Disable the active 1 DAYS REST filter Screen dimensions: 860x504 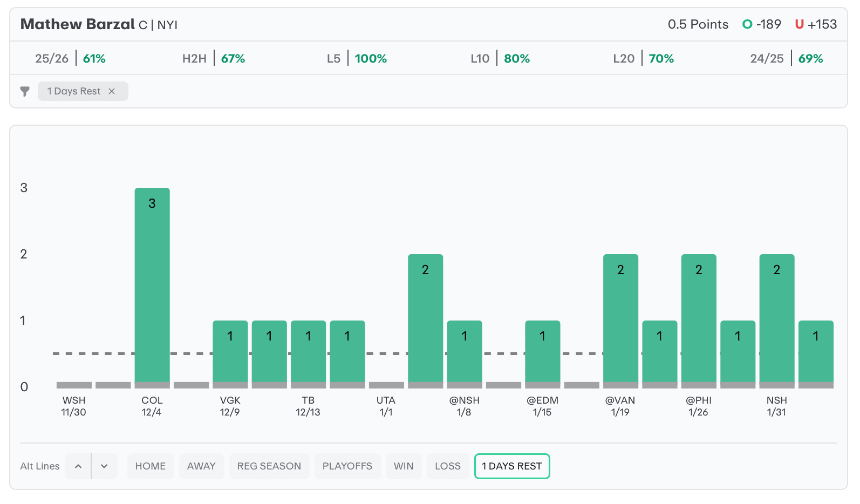pos(512,466)
